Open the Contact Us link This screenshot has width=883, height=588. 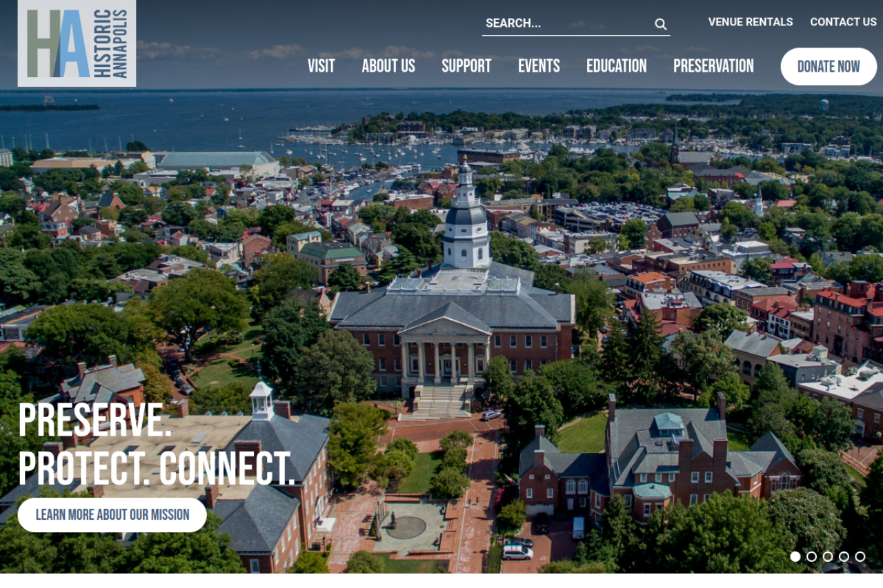[x=843, y=22]
